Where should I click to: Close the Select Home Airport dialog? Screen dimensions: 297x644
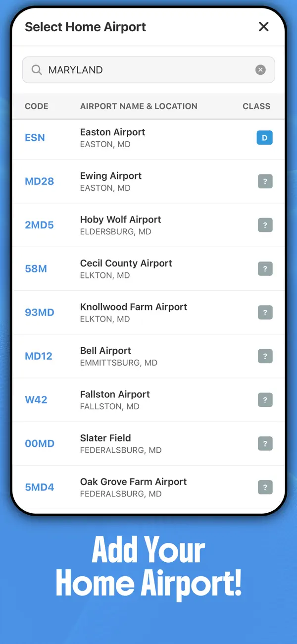(x=264, y=27)
